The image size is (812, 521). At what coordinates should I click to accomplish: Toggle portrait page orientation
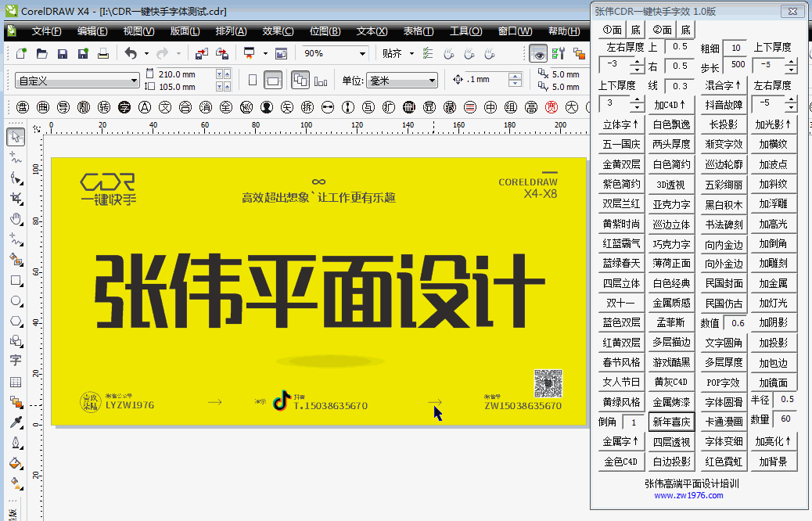[253, 80]
